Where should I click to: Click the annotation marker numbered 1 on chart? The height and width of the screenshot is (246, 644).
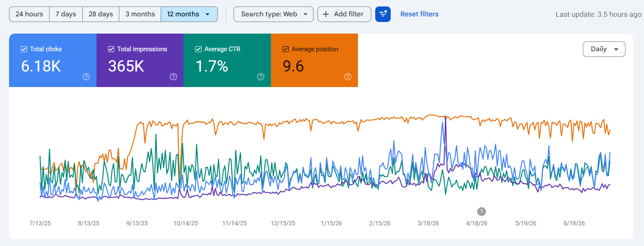tap(482, 212)
